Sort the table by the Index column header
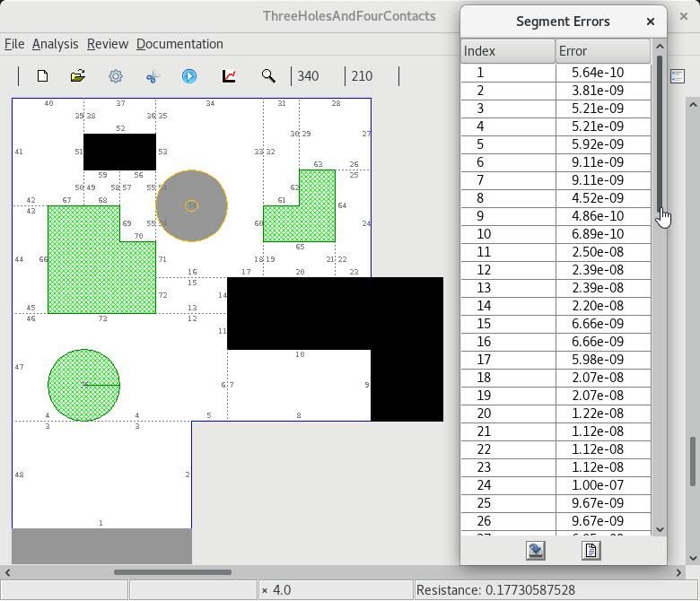 tap(508, 51)
